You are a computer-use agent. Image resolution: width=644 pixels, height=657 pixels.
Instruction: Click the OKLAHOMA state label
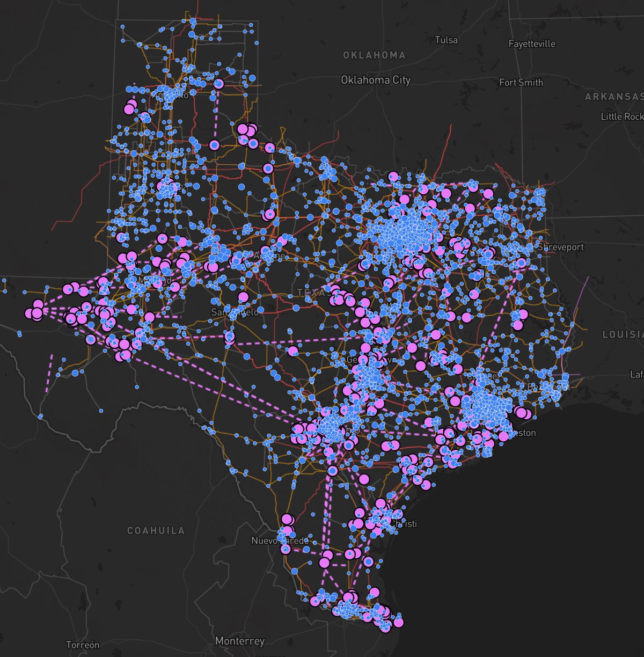tap(375, 55)
